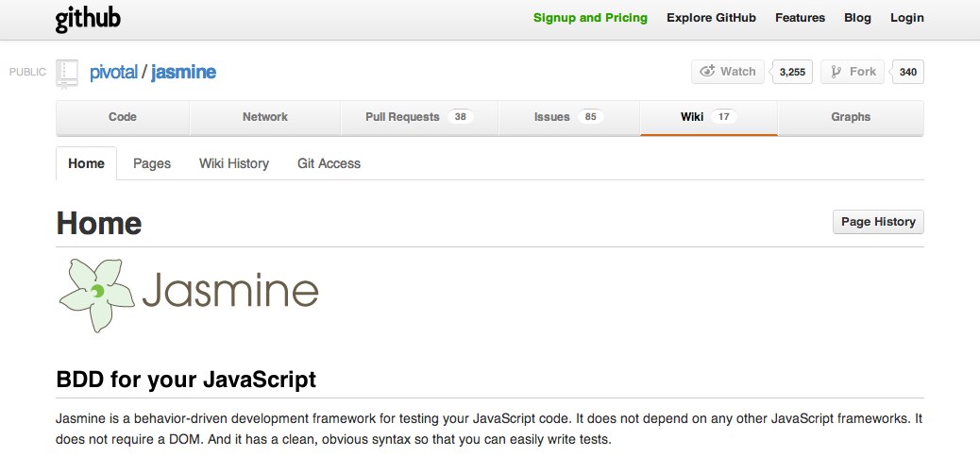980x457 pixels.
Task: Open the 3,255 watchers count
Action: 792,72
